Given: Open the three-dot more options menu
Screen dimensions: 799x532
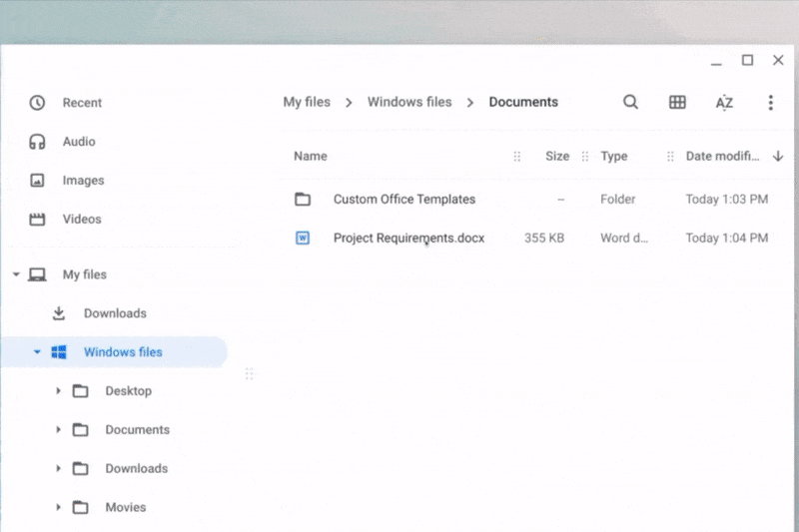Looking at the screenshot, I should point(770,103).
